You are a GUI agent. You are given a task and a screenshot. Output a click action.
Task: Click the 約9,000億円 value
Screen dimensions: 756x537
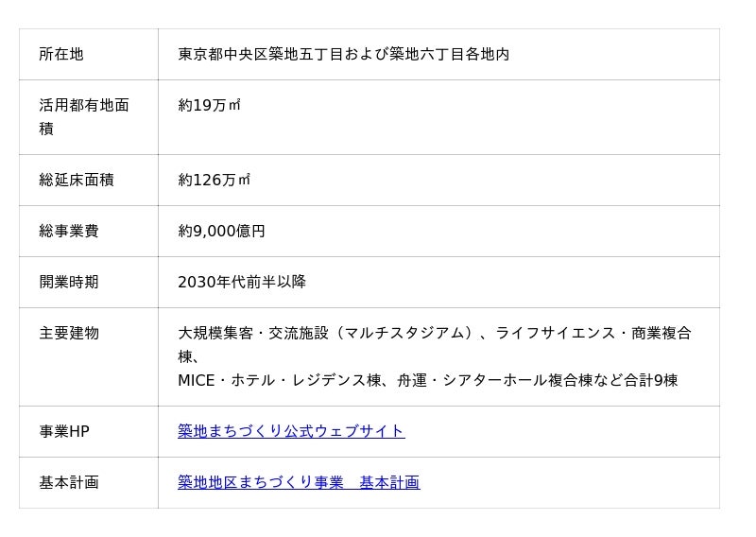tap(221, 231)
